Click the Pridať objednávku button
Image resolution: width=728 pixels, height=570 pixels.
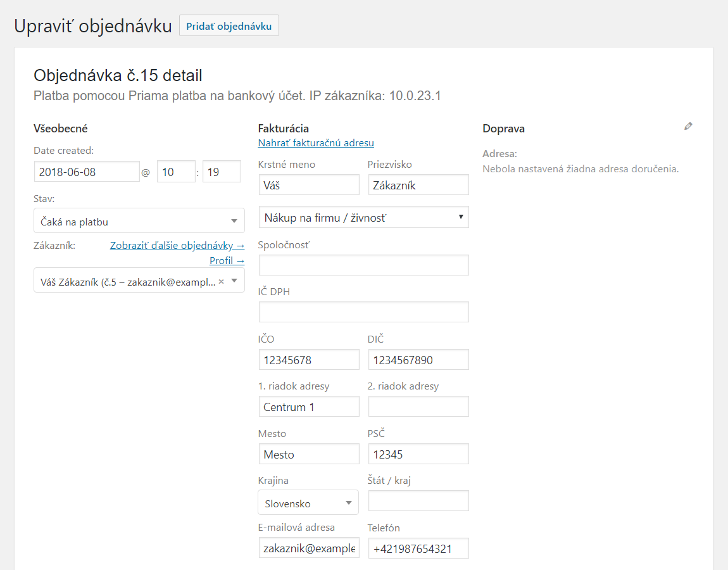[x=229, y=26]
